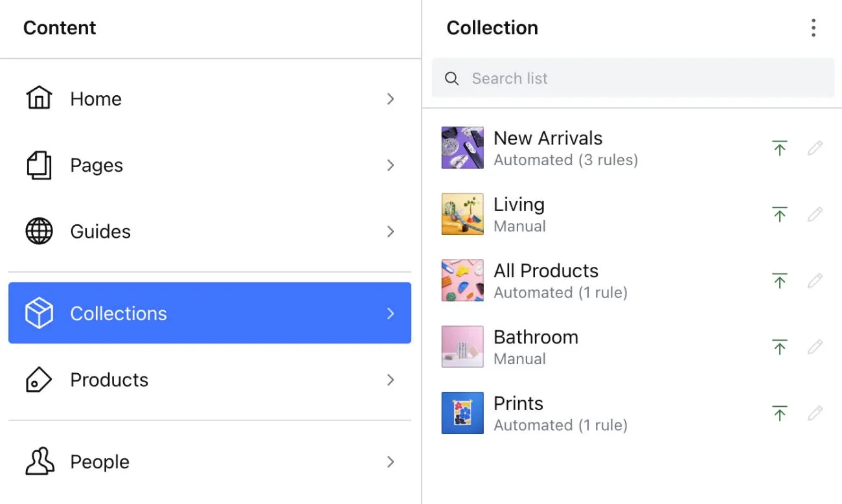The width and height of the screenshot is (842, 504).
Task: Expand the Home section chevron
Action: (391, 98)
